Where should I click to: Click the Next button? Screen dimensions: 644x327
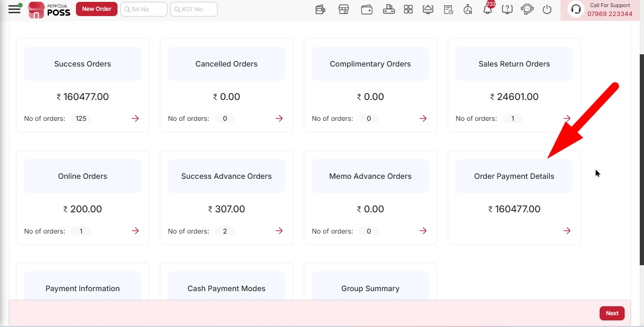(x=612, y=313)
